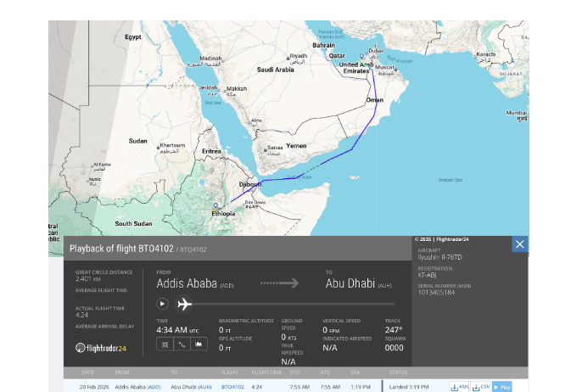Click the aircraft type Ilyushin Il-76TD

(439, 257)
